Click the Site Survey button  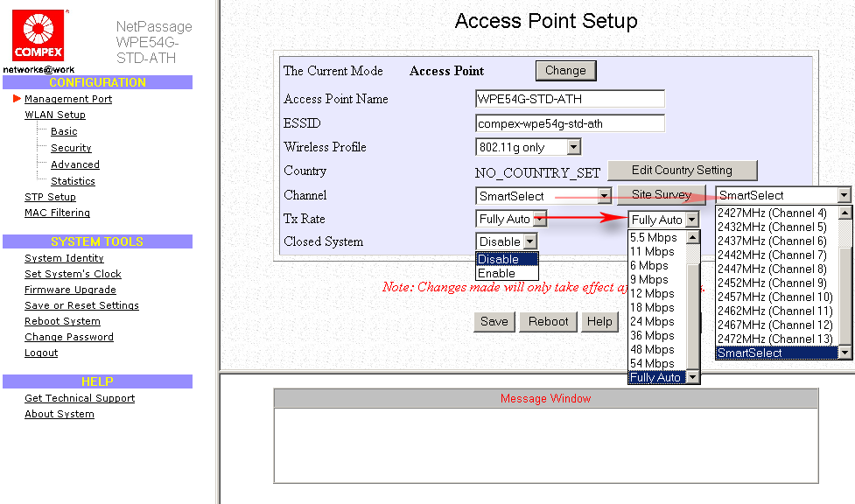point(662,194)
